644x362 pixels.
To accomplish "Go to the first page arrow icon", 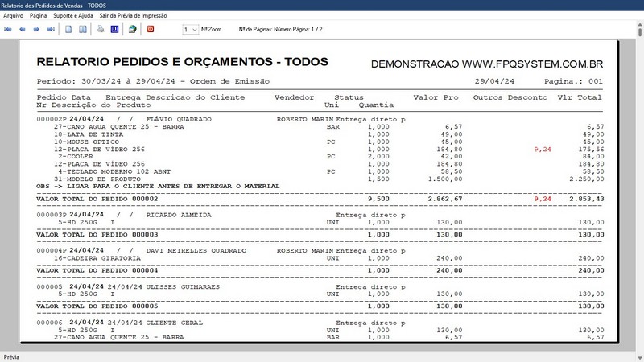I will 8,29.
